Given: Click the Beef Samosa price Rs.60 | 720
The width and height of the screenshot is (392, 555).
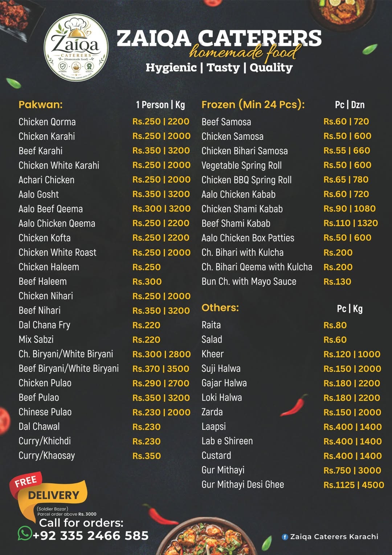Looking at the screenshot, I should pyautogui.click(x=346, y=121).
